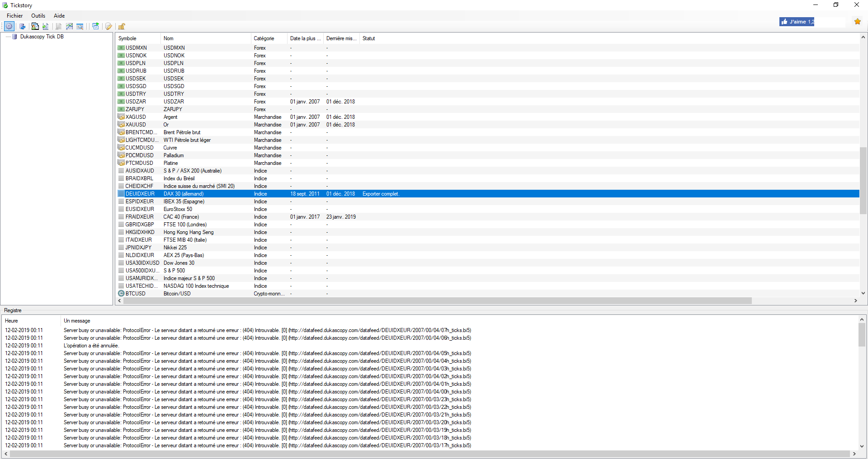The height and width of the screenshot is (459, 868).
Task: Click the log entry ending 17h_ticks.bi5
Action: (x=267, y=445)
